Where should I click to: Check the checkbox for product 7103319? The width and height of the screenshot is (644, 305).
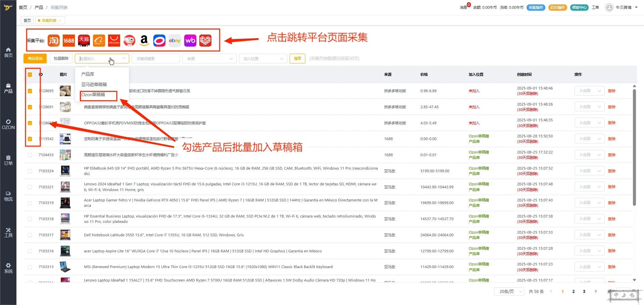(30, 203)
